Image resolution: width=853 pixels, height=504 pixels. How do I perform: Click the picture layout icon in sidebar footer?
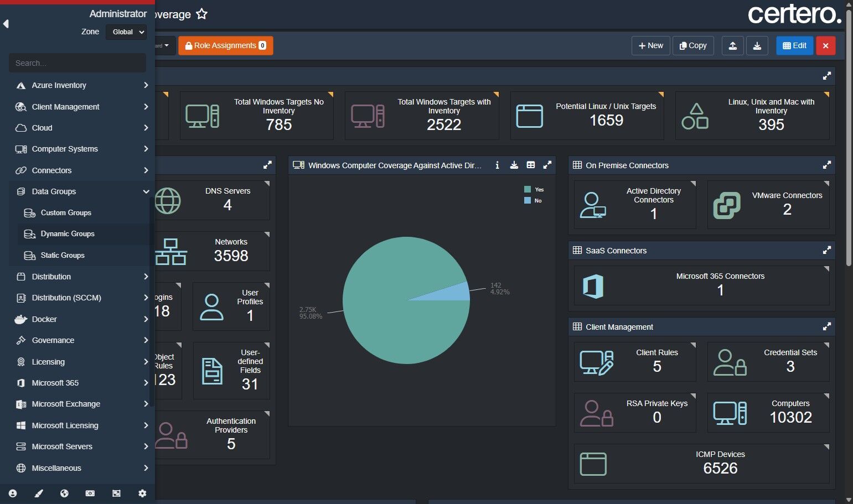[x=116, y=493]
